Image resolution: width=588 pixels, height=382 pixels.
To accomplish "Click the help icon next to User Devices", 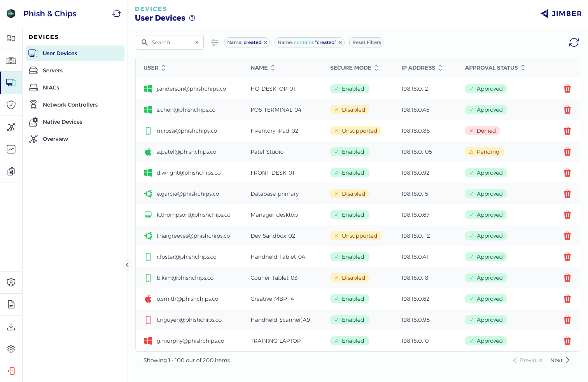I will (192, 18).
